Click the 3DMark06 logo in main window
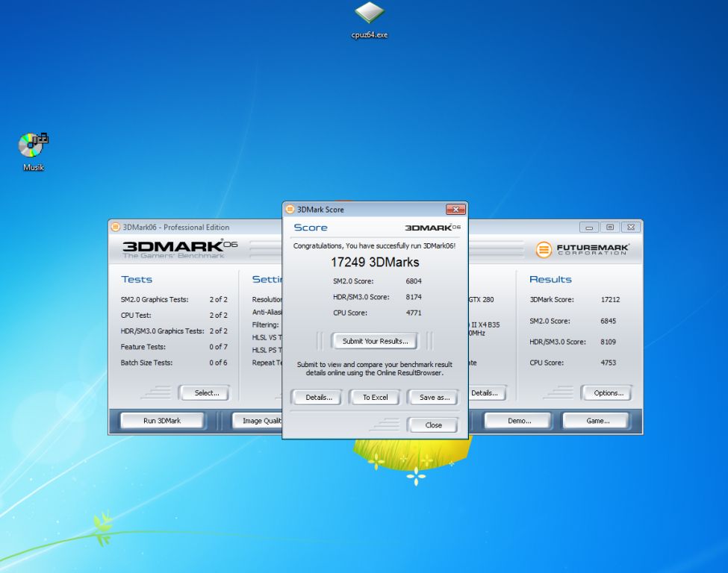The height and width of the screenshot is (573, 728). (180, 248)
